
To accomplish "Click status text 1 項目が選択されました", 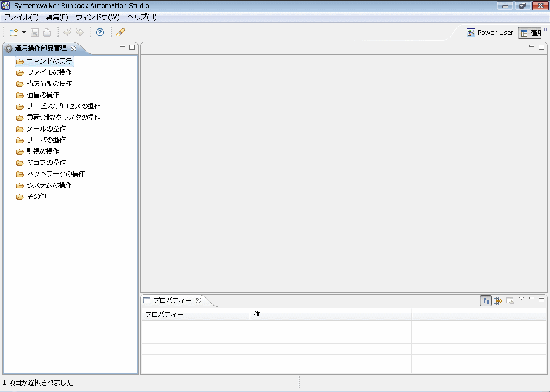I will pyautogui.click(x=38, y=382).
